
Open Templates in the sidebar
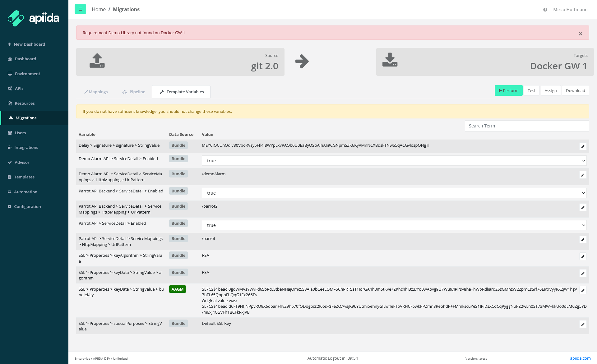click(x=24, y=177)
